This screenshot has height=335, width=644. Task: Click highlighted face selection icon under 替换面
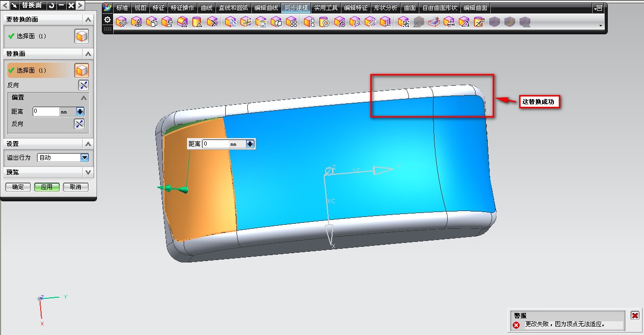click(82, 71)
